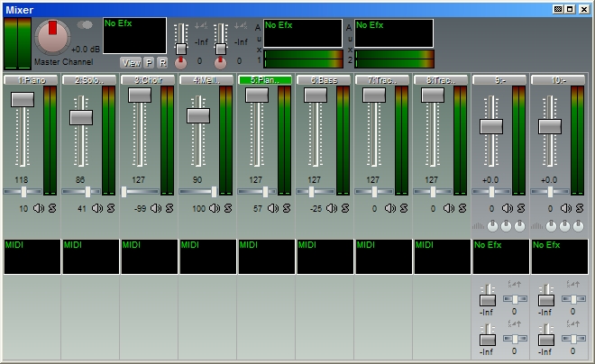Toggle the P button in master section
Viewport: 595px width, 364px height.
tap(150, 62)
